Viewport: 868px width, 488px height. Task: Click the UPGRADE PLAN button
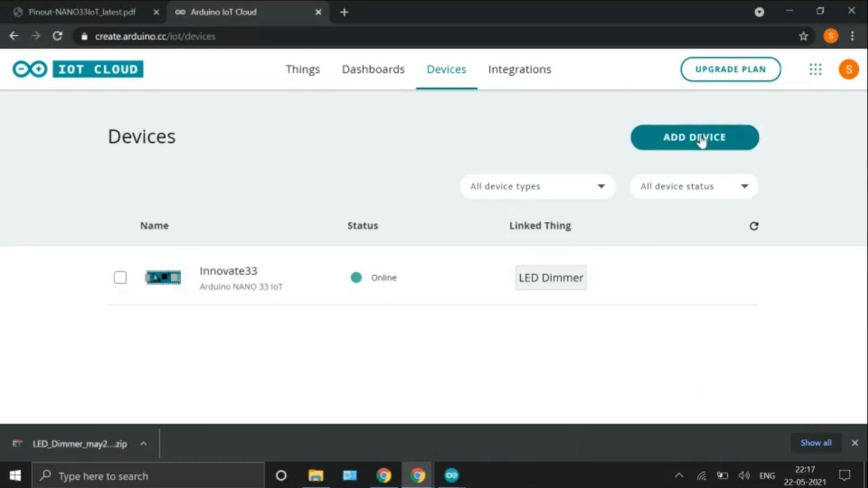731,69
